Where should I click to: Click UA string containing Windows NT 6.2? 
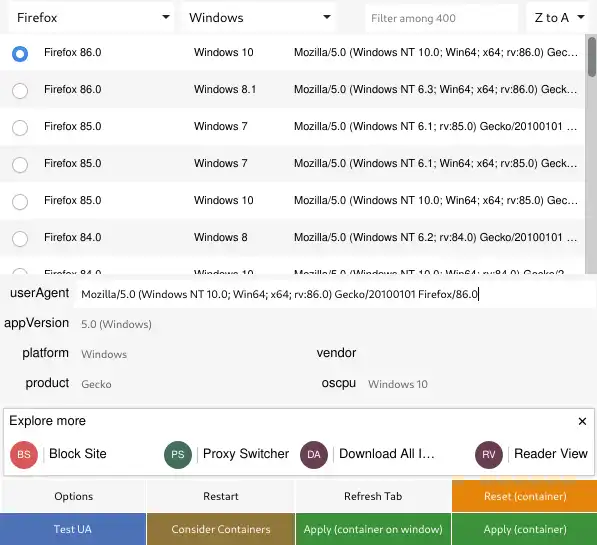[436, 237]
